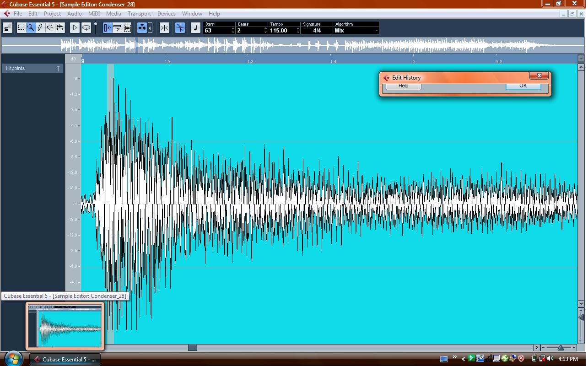Screen dimensions: 588x366
Task: Adjust the audition volume slider
Action: tap(96, 27)
